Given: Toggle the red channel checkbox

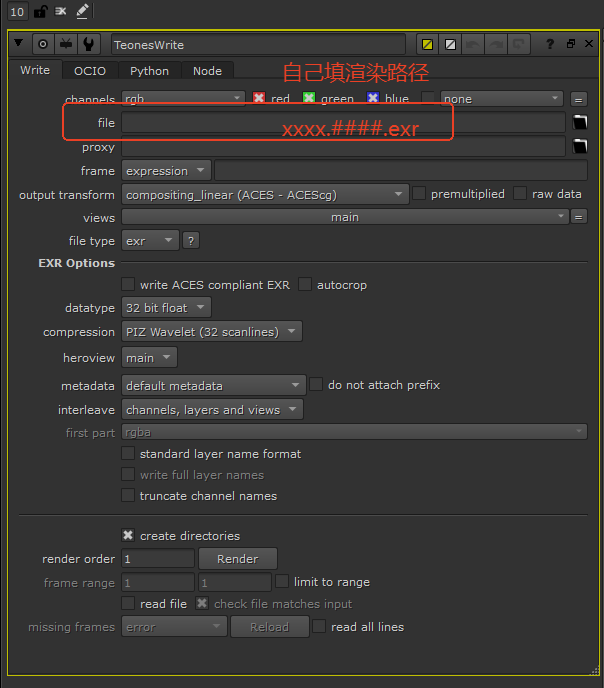Looking at the screenshot, I should pyautogui.click(x=259, y=98).
